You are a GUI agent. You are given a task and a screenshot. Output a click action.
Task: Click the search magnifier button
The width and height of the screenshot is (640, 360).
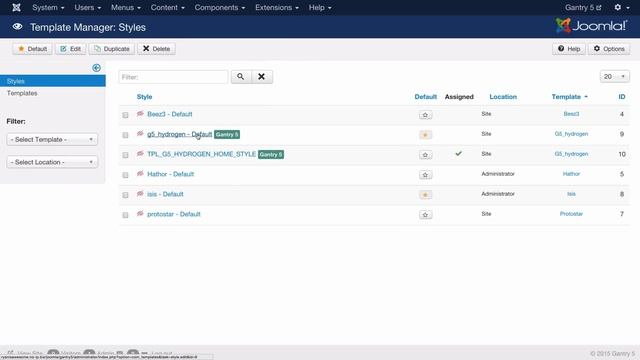(x=241, y=77)
